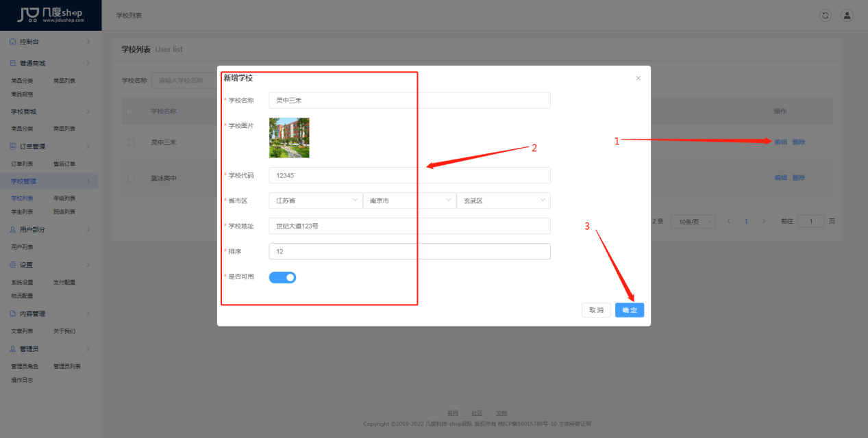Screen dimensions: 868x438
Task: Open the user avatar icon top right
Action: (x=847, y=14)
